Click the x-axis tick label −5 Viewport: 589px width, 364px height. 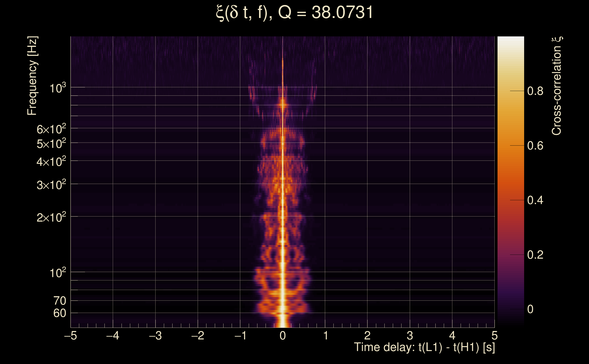point(70,336)
